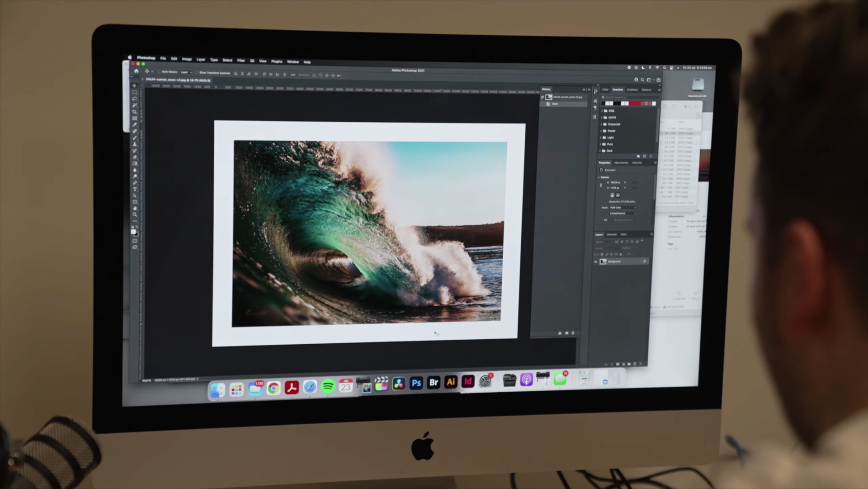Open Adobe Bridge from the Dock
The height and width of the screenshot is (489, 868).
pos(434,383)
